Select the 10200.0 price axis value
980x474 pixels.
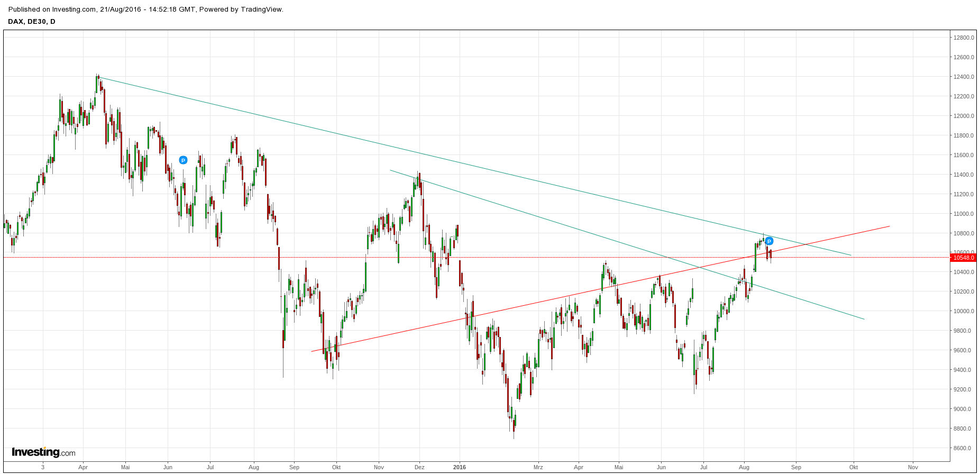point(964,291)
